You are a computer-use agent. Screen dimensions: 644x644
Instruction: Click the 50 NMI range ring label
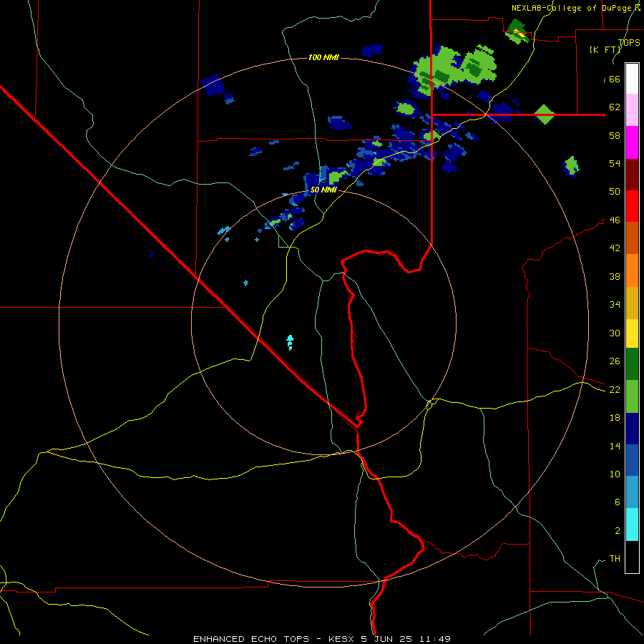323,190
